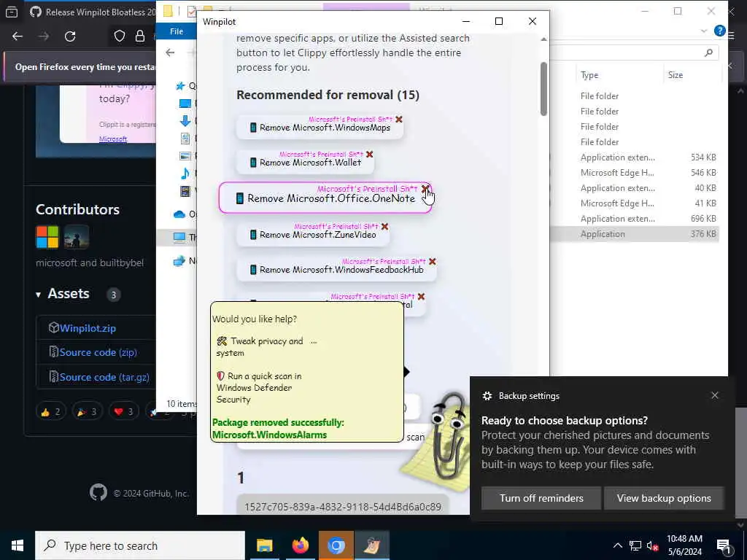Viewport: 747px width, 560px height.
Task: Click the shield tracking protection icon in Firefox
Action: 119,36
